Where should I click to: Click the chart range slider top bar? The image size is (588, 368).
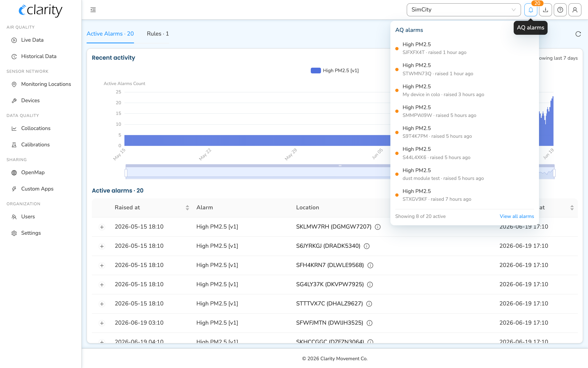[x=340, y=166]
